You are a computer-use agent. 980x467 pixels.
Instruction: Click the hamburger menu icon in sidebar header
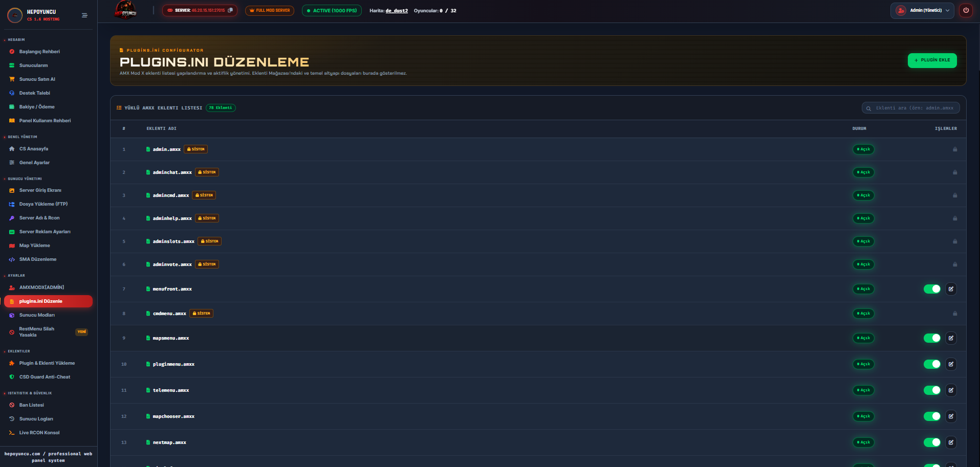point(84,15)
